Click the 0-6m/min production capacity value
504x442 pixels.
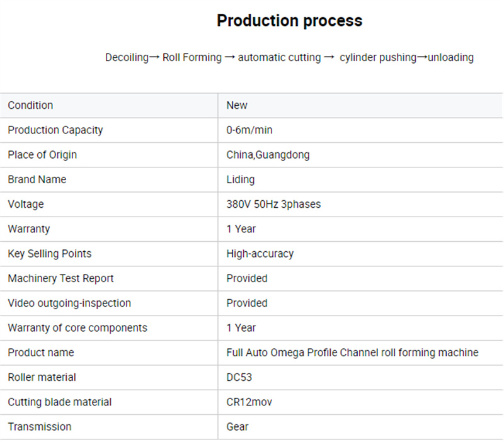coord(249,130)
